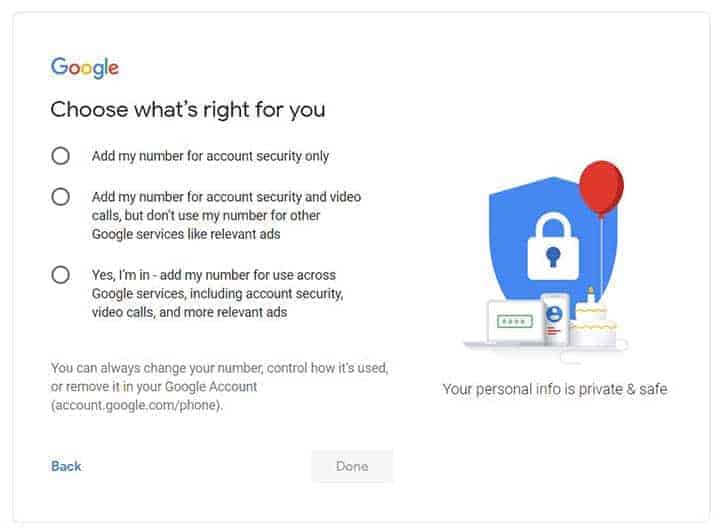Click the candle on top of the cake
Screen dimensions: 720x531
[x=591, y=296]
